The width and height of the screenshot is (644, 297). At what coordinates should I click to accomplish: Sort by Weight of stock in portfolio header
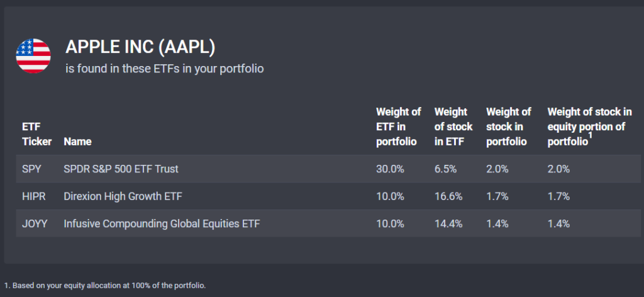(x=508, y=126)
